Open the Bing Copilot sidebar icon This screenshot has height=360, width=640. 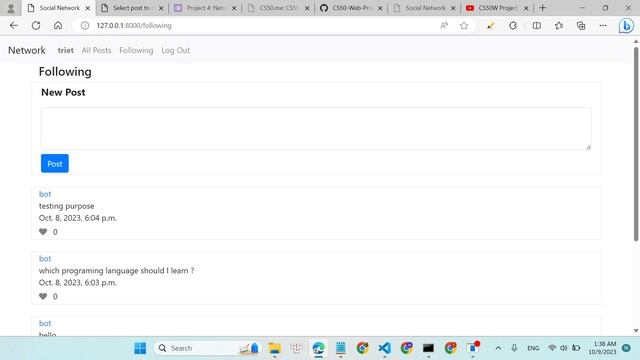tap(626, 26)
